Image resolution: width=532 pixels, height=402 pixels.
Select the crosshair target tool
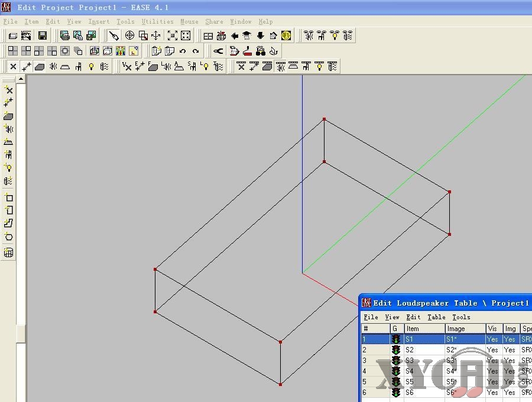tap(129, 35)
